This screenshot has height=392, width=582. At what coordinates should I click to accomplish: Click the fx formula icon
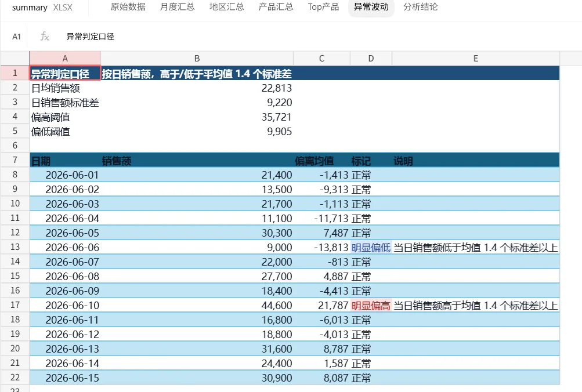[x=45, y=37]
